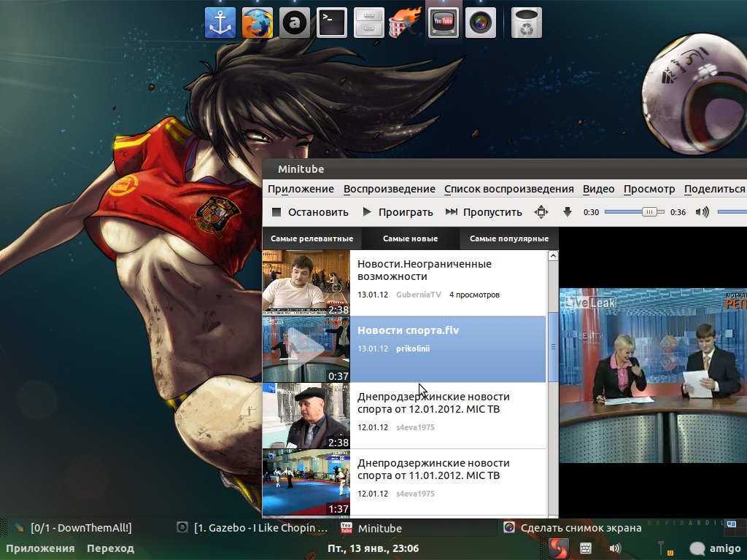Open the system volume tray icon
The height and width of the screenshot is (560, 747).
[x=615, y=548]
